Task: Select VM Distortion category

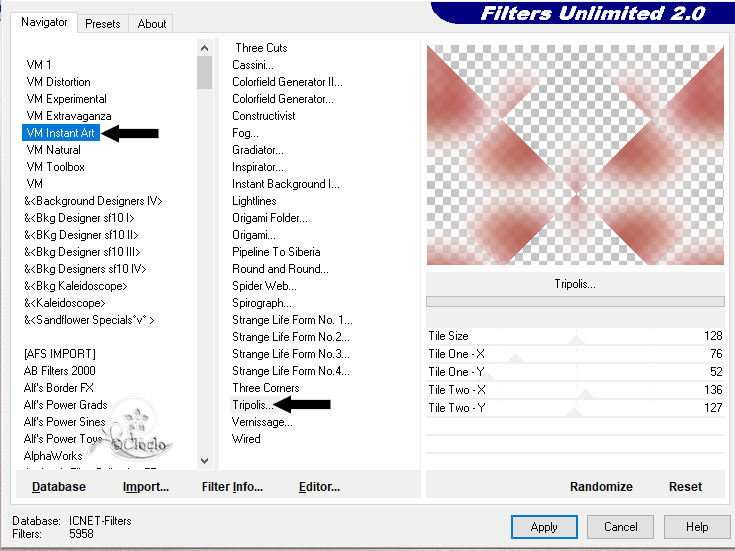Action: point(59,82)
